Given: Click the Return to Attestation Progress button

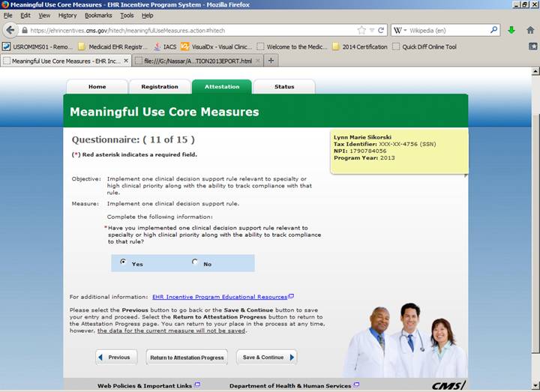Looking at the screenshot, I should pyautogui.click(x=187, y=358).
